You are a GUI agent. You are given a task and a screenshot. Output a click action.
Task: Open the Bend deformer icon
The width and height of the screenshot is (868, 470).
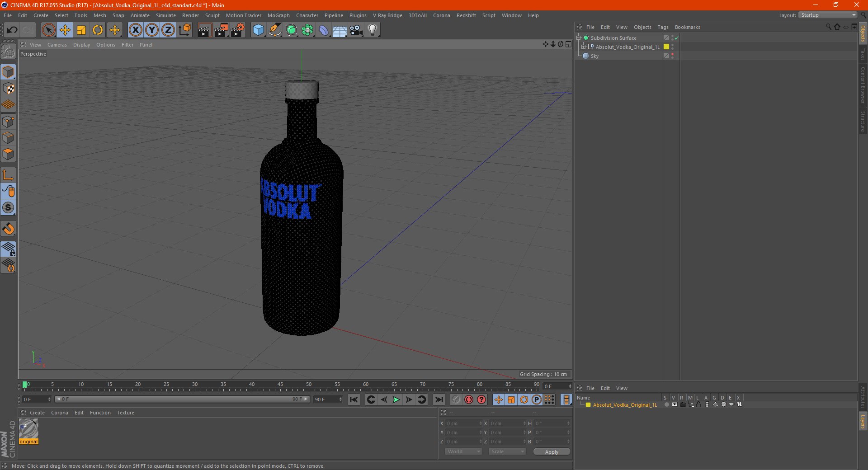[x=324, y=30]
